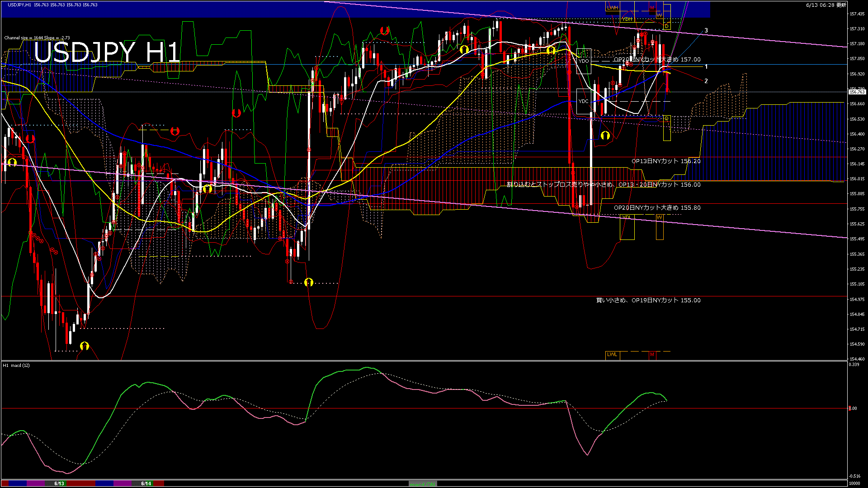Select the 6/14 date marker
The width and height of the screenshot is (868, 488).
(x=146, y=483)
